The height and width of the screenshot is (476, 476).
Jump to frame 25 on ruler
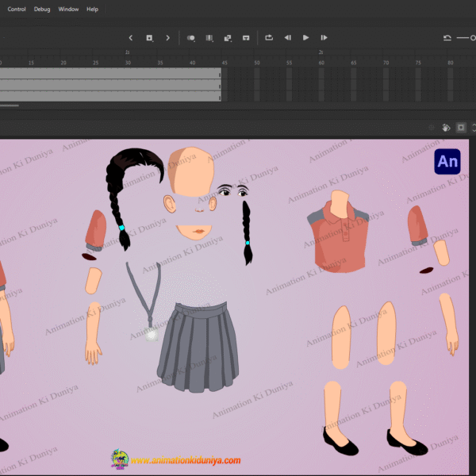point(96,63)
